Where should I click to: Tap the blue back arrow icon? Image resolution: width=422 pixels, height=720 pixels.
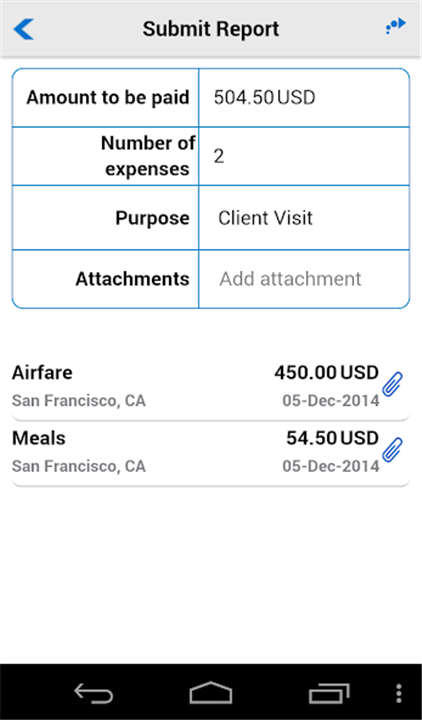pos(23,29)
